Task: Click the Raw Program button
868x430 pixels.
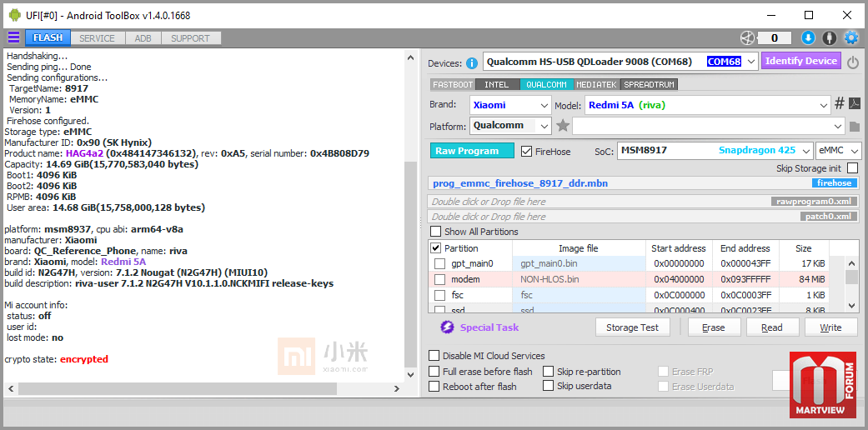Action: 472,151
